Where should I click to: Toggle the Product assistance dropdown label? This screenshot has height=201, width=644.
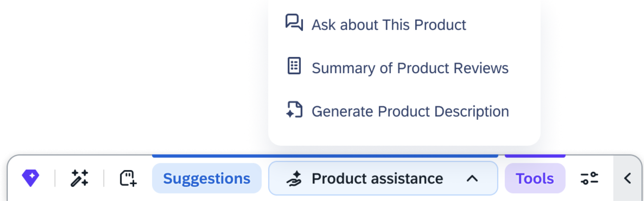(x=377, y=178)
